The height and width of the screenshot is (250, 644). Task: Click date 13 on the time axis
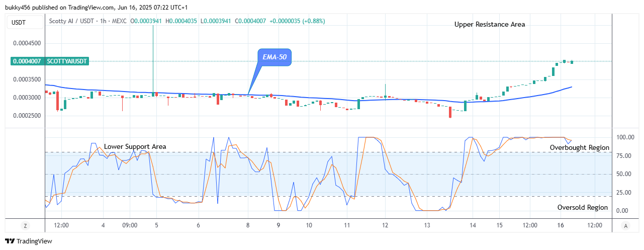click(x=428, y=225)
